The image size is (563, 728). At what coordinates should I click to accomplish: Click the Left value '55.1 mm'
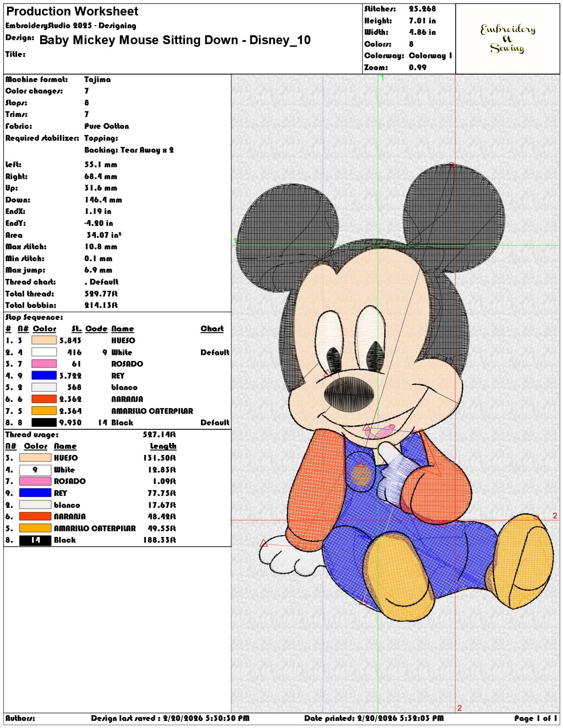tap(101, 165)
